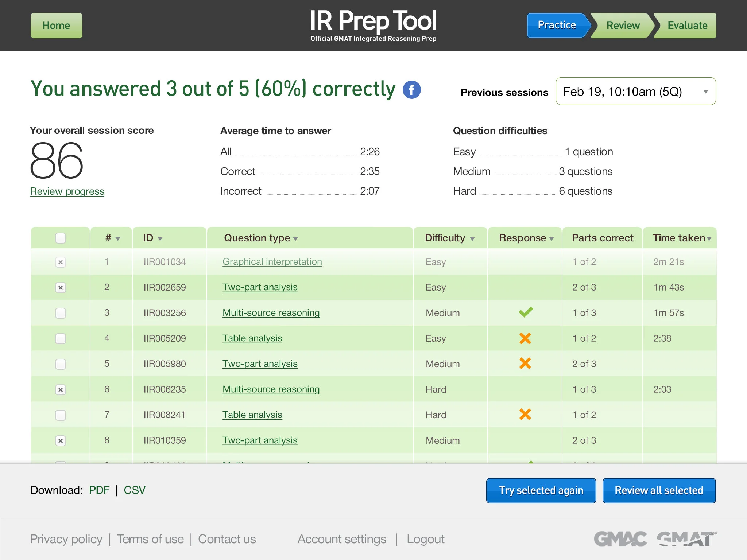Click the GMAC logo in footer

click(x=620, y=538)
